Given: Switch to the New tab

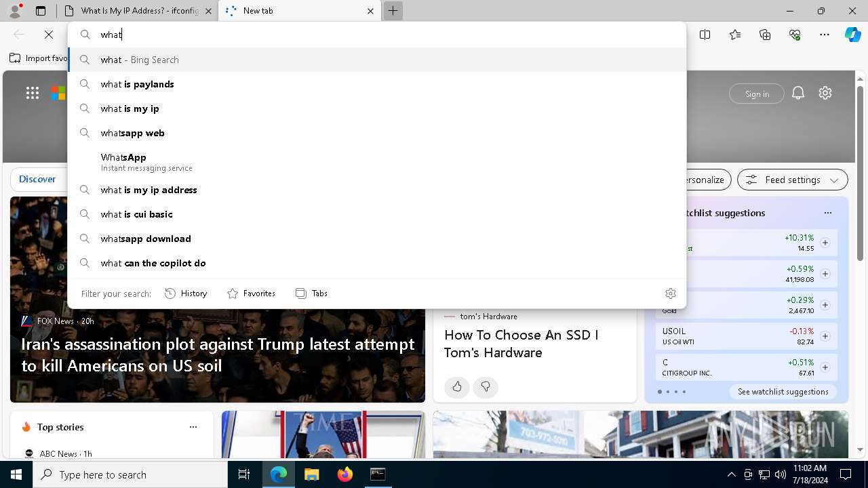Looking at the screenshot, I should click(x=298, y=11).
